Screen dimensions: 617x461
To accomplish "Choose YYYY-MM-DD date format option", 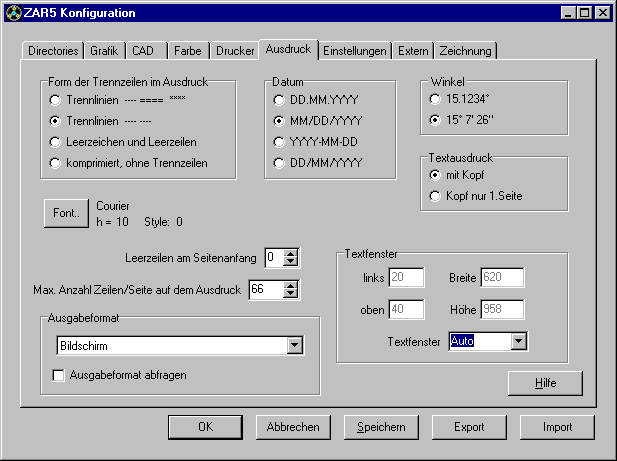I will tap(280, 140).
